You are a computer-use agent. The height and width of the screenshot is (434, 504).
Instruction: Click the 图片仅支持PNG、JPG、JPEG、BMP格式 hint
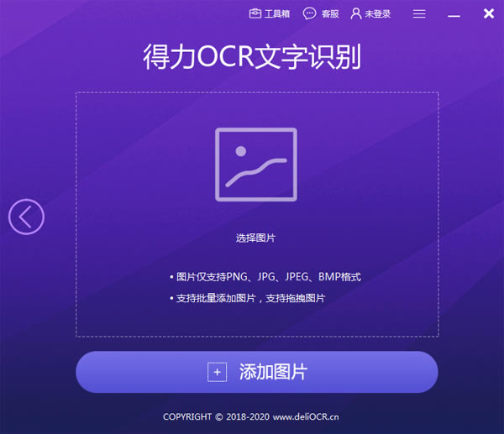265,277
